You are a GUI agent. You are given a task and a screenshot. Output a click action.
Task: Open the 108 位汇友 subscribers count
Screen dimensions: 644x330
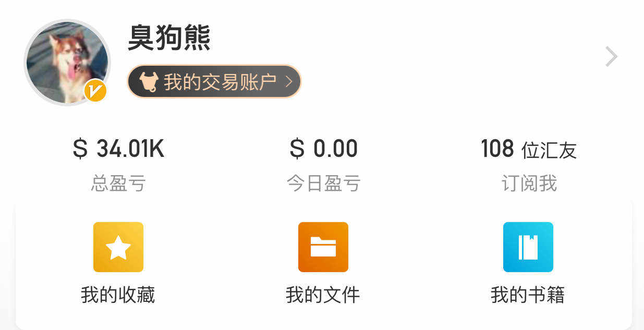pos(528,150)
